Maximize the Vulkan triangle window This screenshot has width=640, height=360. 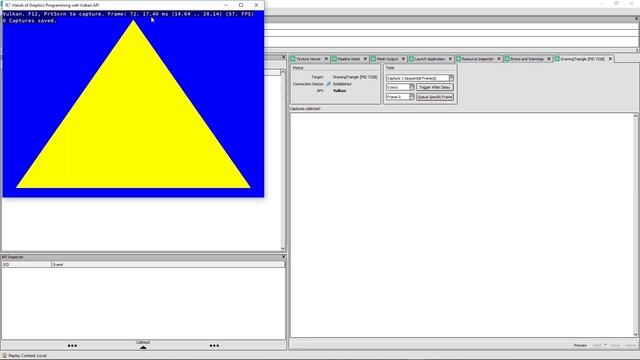tap(241, 5)
